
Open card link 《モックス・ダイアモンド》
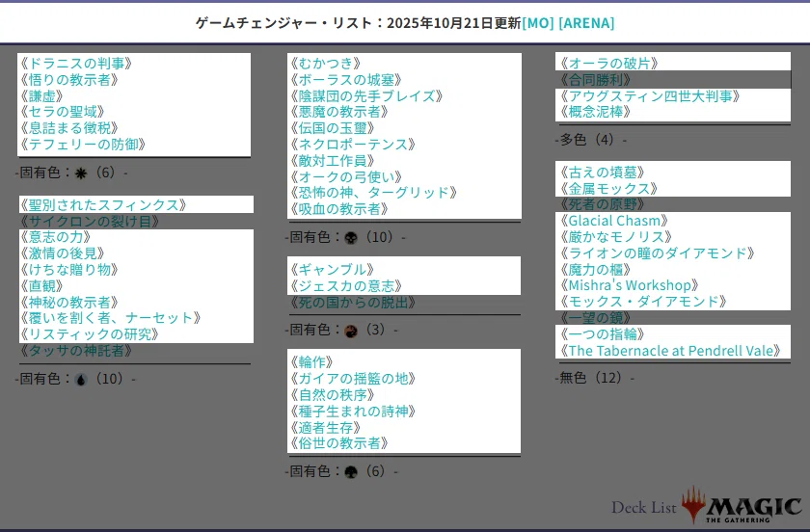coord(644,302)
